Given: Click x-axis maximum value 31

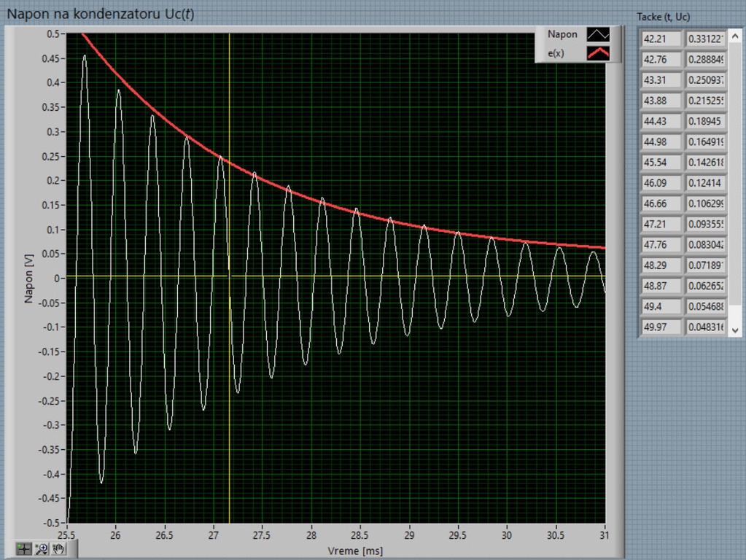Looking at the screenshot, I should 605,535.
